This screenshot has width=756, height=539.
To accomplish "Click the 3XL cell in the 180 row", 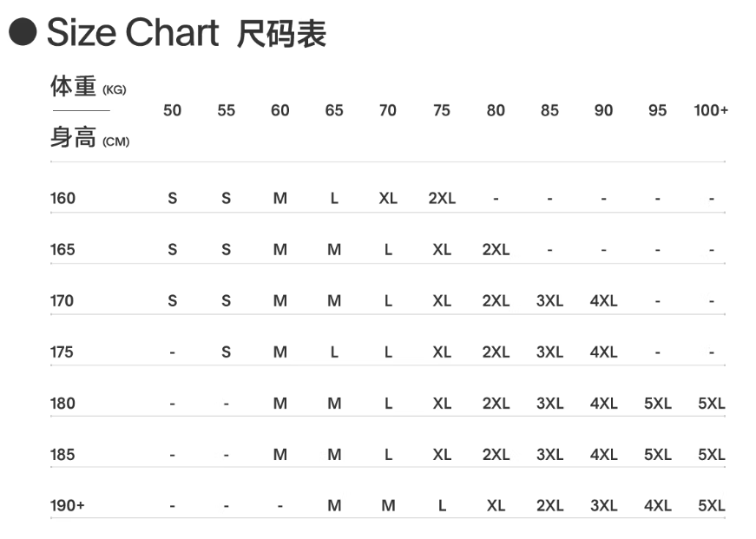I will [549, 403].
